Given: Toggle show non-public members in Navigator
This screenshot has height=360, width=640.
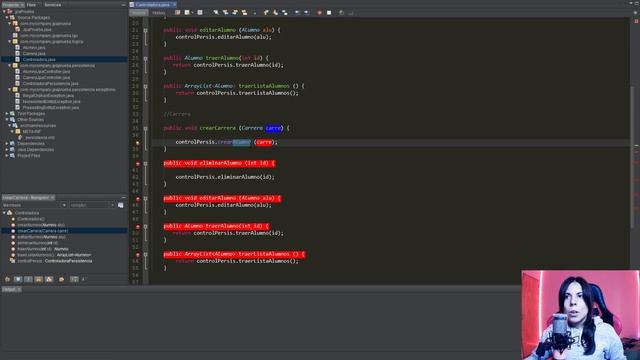Looking at the screenshot, I should 38,279.
